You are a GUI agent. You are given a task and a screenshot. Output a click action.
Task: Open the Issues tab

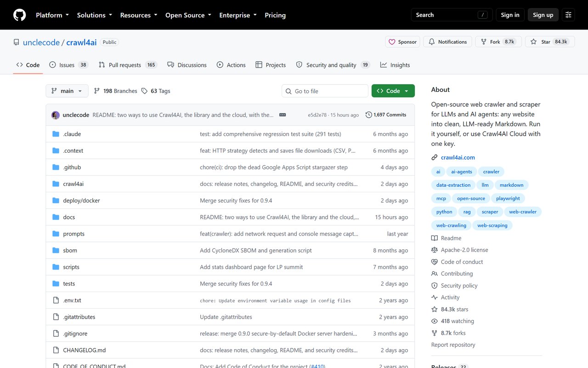click(x=68, y=65)
